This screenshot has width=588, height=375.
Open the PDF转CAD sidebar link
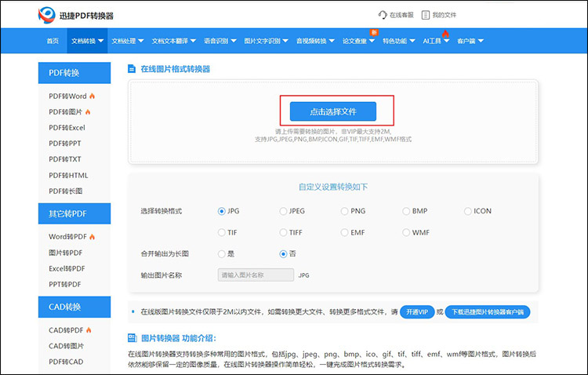coord(66,362)
